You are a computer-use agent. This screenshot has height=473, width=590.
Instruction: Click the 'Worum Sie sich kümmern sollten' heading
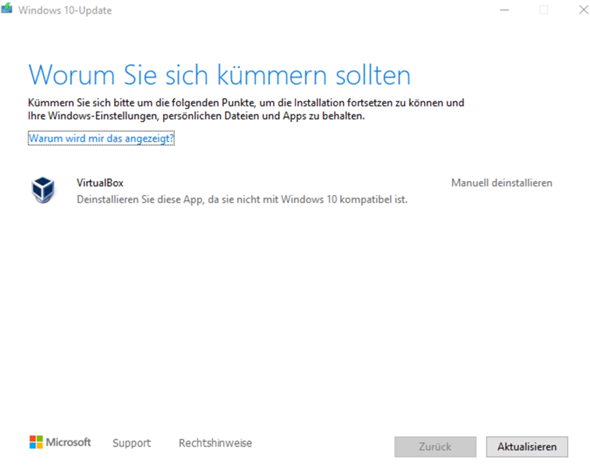click(219, 75)
